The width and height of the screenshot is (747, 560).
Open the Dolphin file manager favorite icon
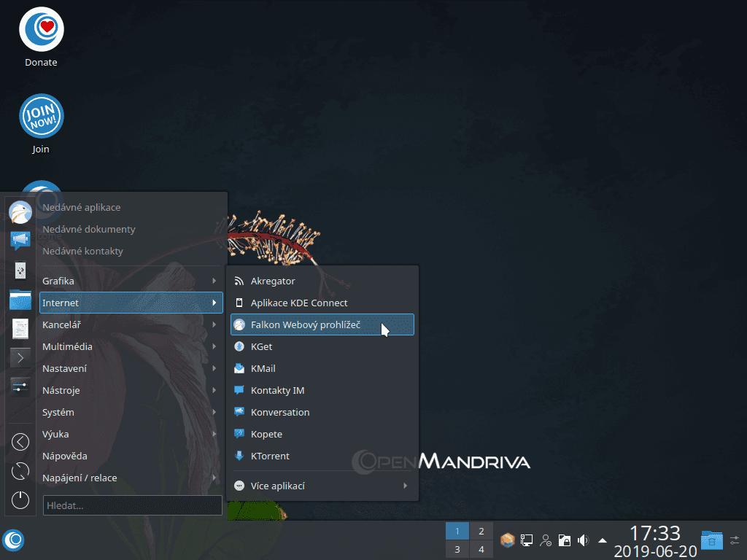[20, 300]
